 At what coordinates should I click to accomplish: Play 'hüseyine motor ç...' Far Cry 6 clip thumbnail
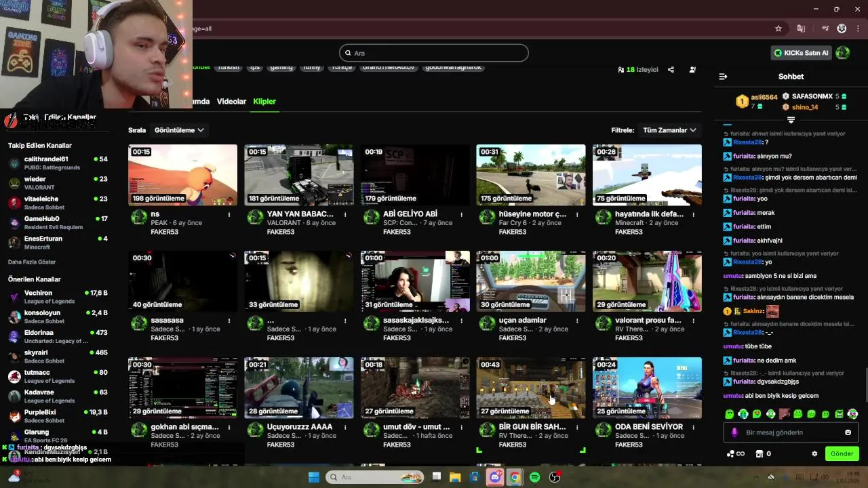tap(531, 175)
